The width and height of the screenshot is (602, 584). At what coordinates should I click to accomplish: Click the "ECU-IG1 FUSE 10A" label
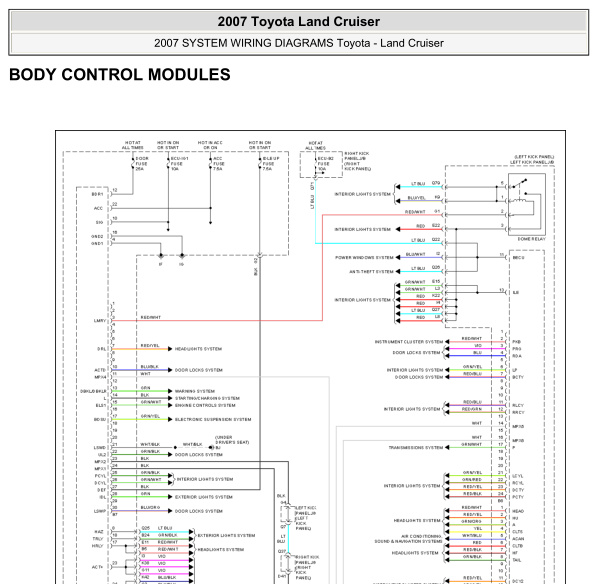(179, 164)
